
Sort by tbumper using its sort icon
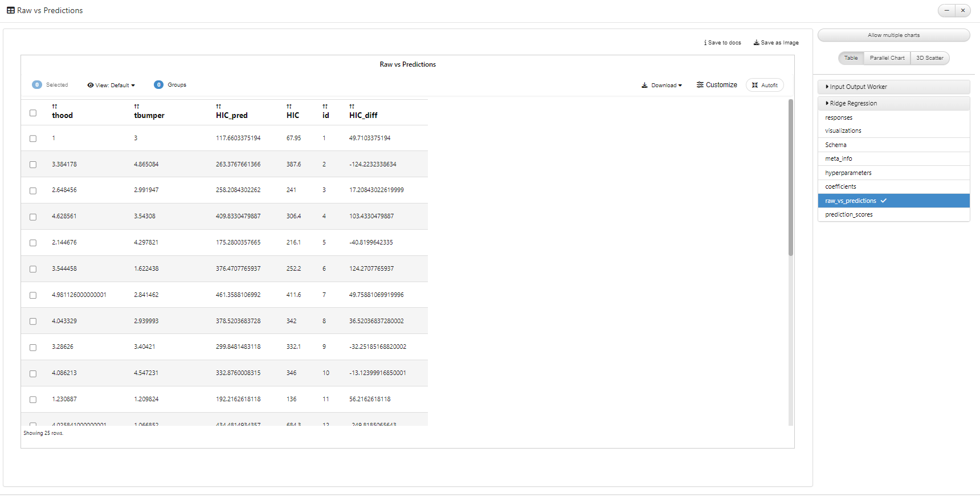tap(137, 107)
